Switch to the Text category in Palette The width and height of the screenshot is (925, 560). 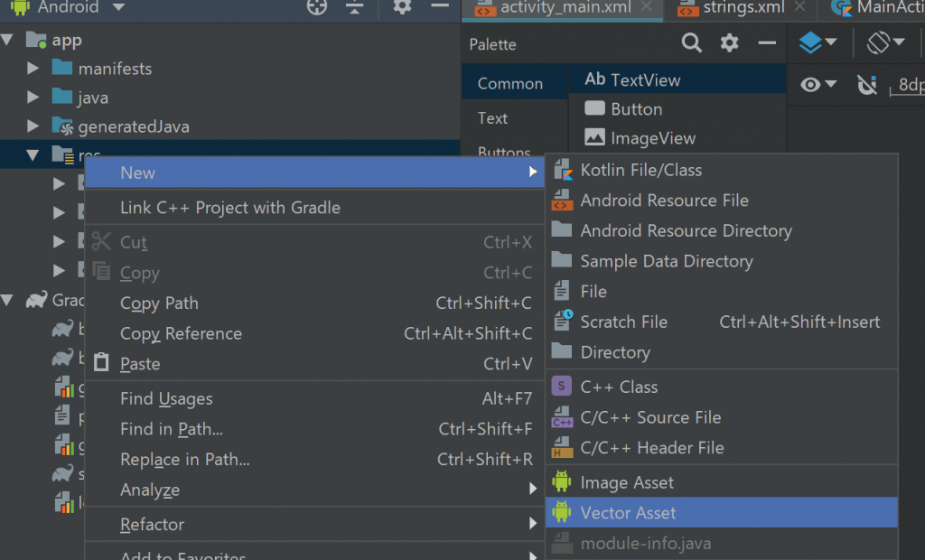tap(492, 117)
